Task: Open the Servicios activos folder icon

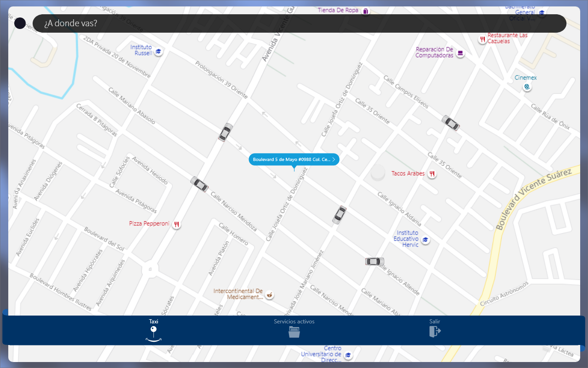Action: [x=294, y=332]
